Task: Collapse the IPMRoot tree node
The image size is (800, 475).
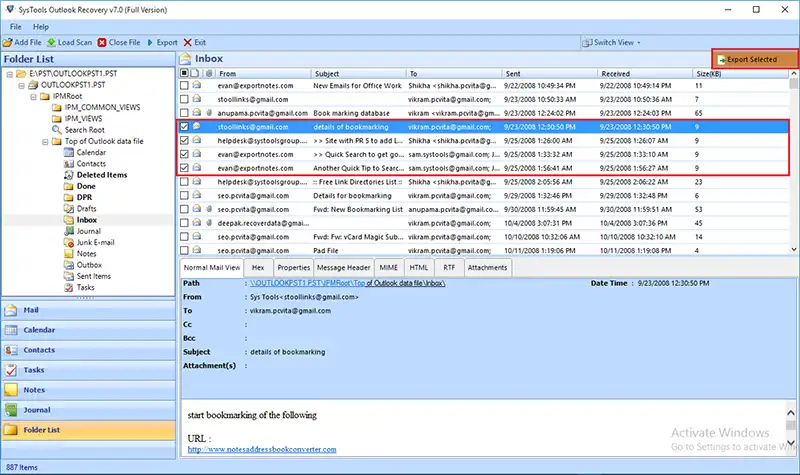Action: tap(33, 96)
